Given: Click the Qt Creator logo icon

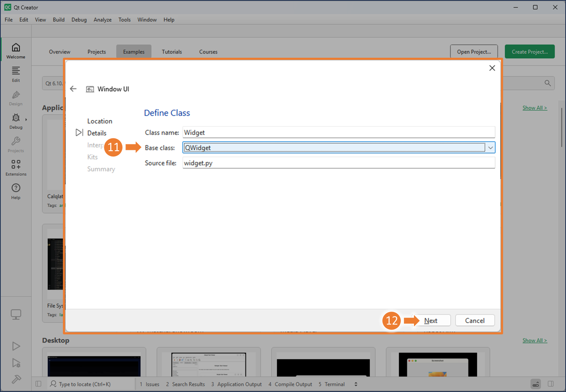Looking at the screenshot, I should (x=8, y=7).
